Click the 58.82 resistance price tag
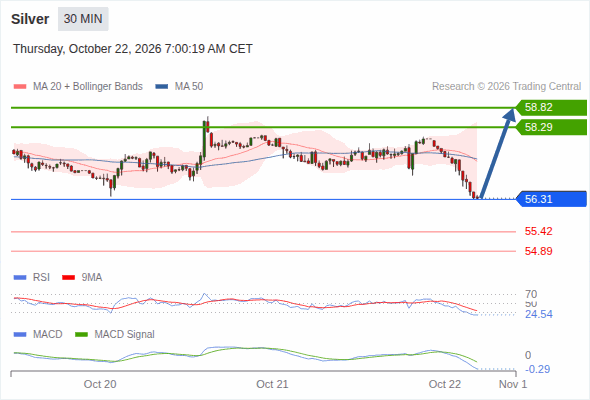590x400 pixels. click(x=551, y=108)
